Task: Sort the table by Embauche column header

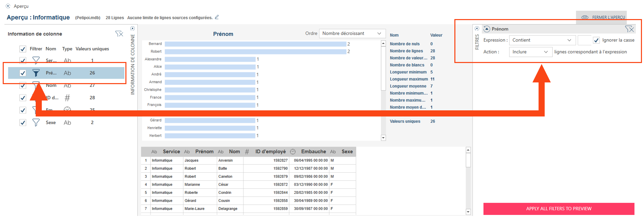Action: tap(313, 152)
